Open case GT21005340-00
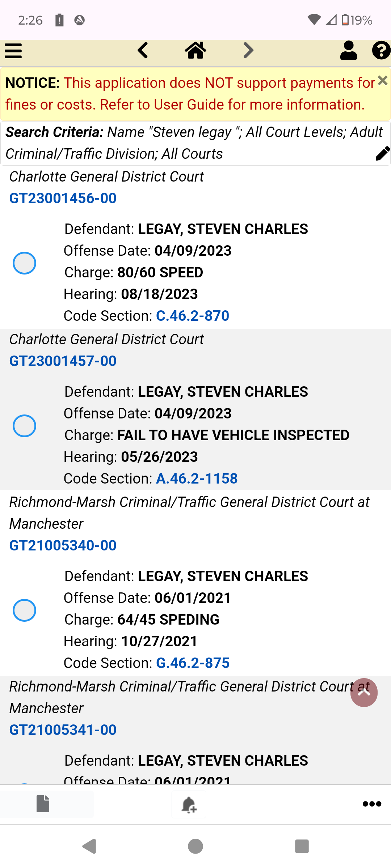The image size is (391, 868). click(63, 545)
